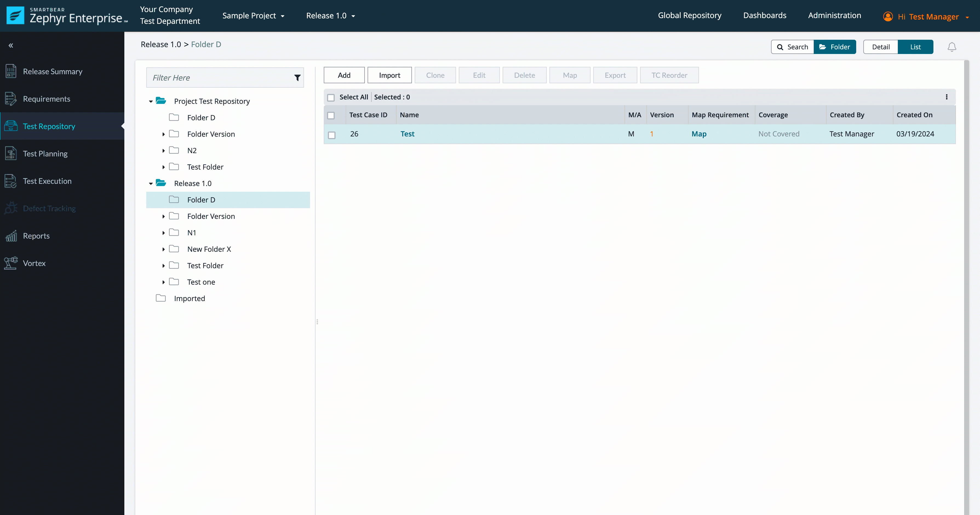
Task: Click the Test Planning sidebar icon
Action: coord(11,153)
